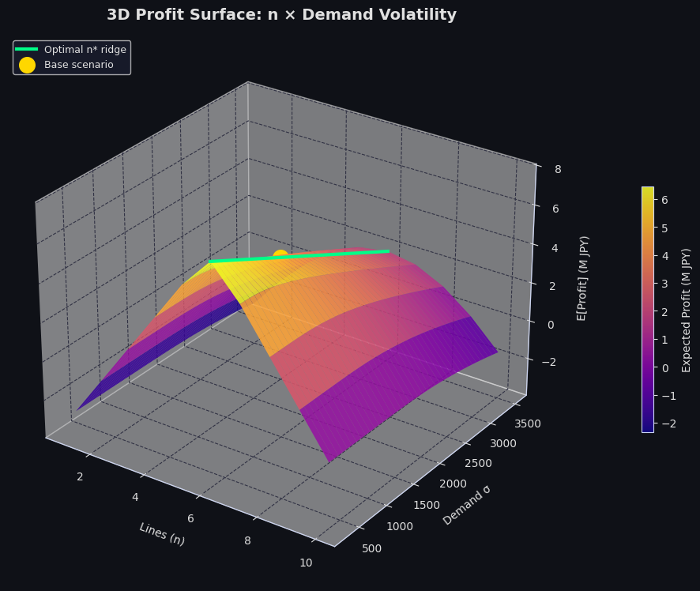Screen dimensions: 700x591
Task: Click the yellow circle icon in legend
Action: [27, 65]
